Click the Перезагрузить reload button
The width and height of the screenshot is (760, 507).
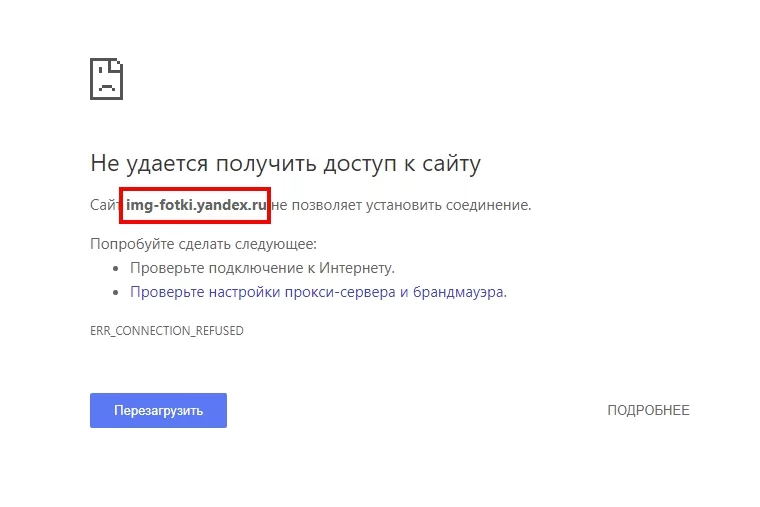(x=158, y=410)
